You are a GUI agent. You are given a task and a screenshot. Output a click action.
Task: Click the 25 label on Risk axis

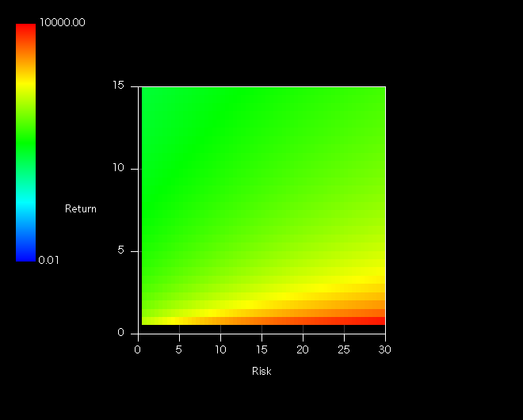(x=344, y=349)
